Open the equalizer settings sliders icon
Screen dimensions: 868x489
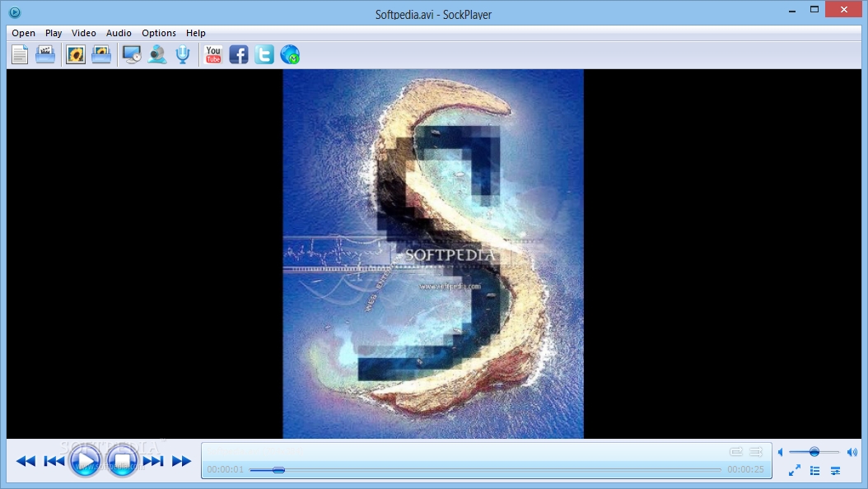(x=835, y=471)
